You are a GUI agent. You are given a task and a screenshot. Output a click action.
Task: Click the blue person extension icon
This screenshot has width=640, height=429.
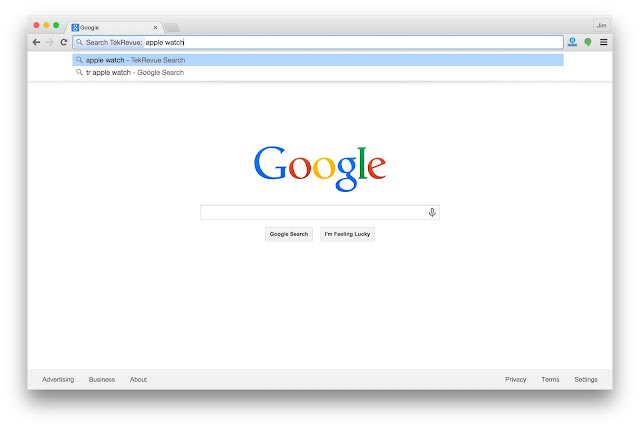[572, 42]
